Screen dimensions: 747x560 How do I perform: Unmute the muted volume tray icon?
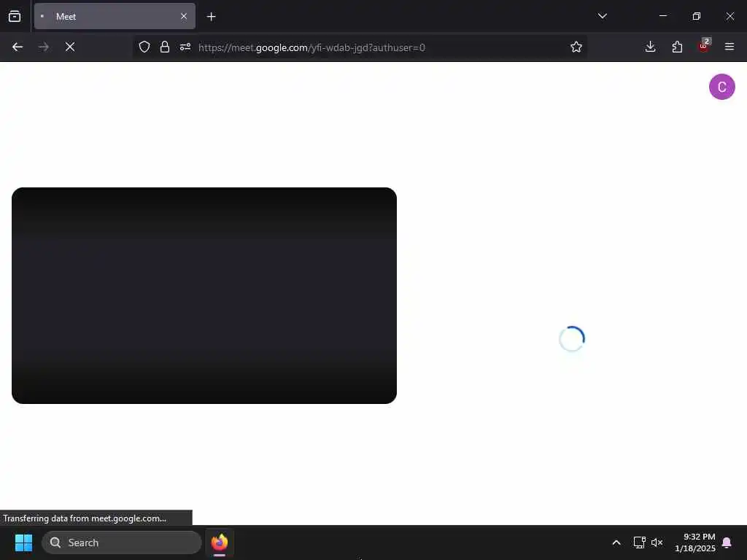[657, 542]
